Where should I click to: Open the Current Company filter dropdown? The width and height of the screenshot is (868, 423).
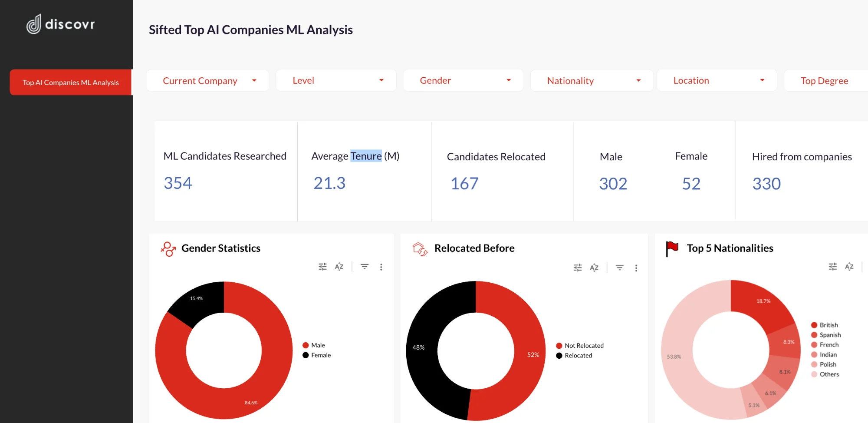[207, 80]
